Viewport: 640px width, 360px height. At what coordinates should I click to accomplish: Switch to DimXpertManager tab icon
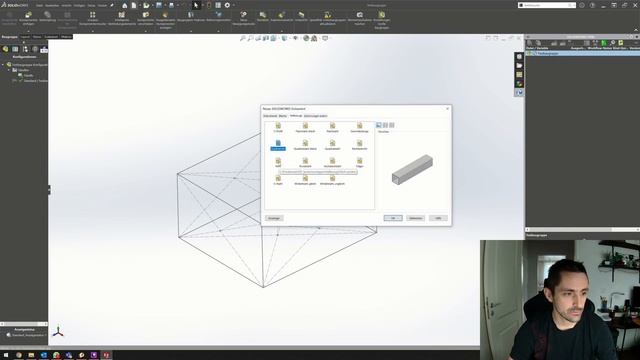35,49
